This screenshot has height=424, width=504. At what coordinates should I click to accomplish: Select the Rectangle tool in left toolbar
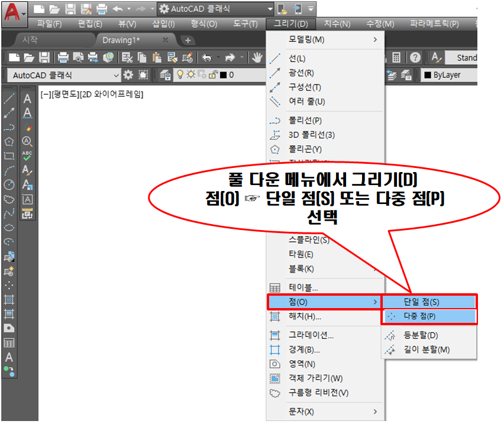[x=9, y=156]
